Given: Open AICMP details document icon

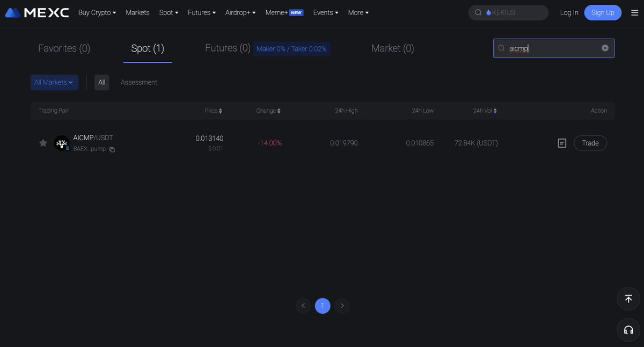Looking at the screenshot, I should point(562,143).
